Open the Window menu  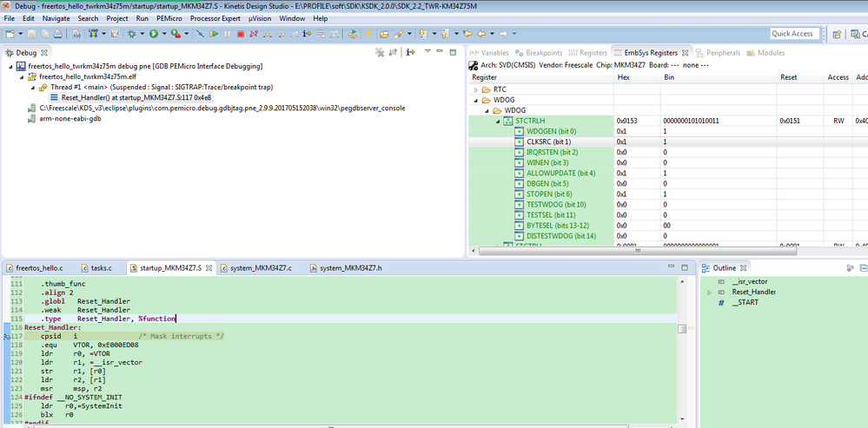tap(292, 18)
